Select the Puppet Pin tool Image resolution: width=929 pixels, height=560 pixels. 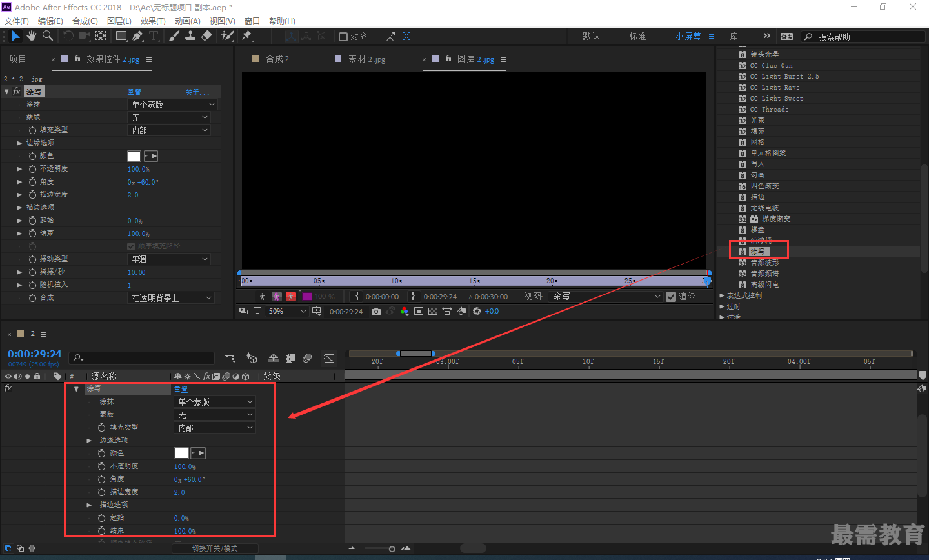(x=247, y=36)
